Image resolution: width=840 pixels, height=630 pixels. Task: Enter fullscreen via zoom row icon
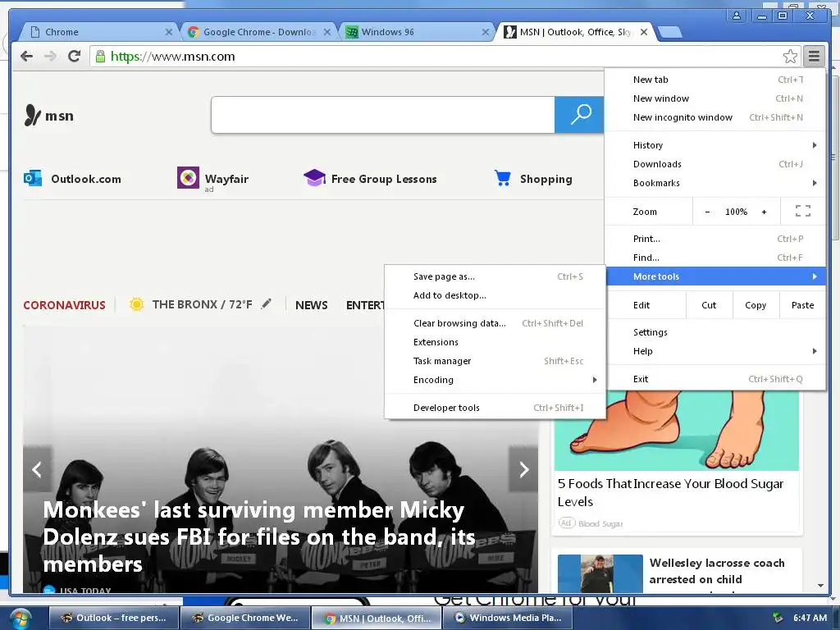[802, 211]
